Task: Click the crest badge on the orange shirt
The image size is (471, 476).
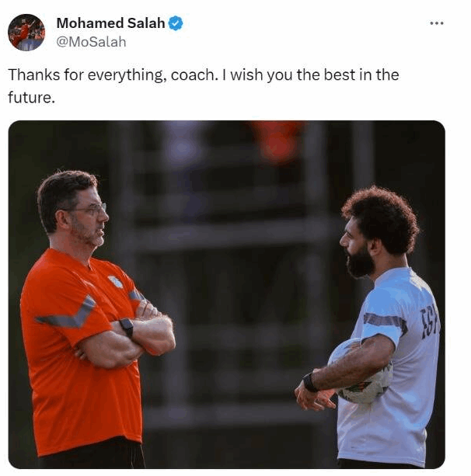Action: tap(116, 282)
